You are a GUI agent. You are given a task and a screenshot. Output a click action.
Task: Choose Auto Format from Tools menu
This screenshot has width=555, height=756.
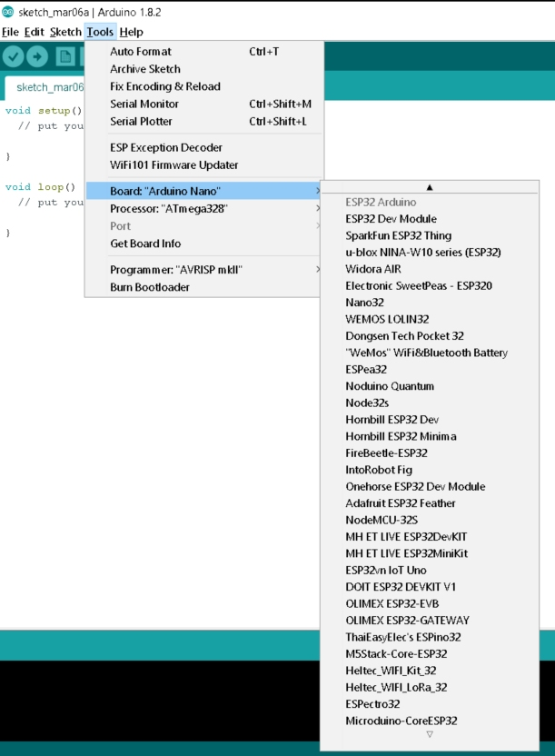coord(141,52)
